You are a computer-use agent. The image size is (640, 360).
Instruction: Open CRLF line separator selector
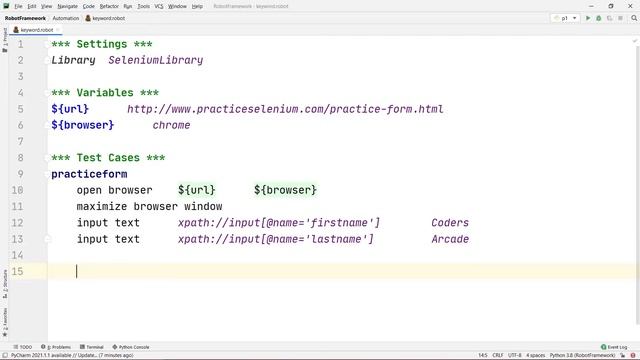point(498,356)
